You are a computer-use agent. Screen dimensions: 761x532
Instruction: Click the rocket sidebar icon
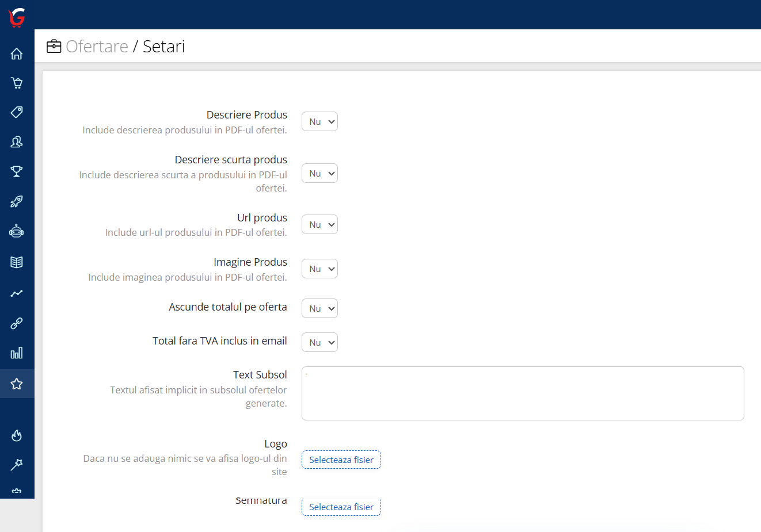(x=17, y=201)
